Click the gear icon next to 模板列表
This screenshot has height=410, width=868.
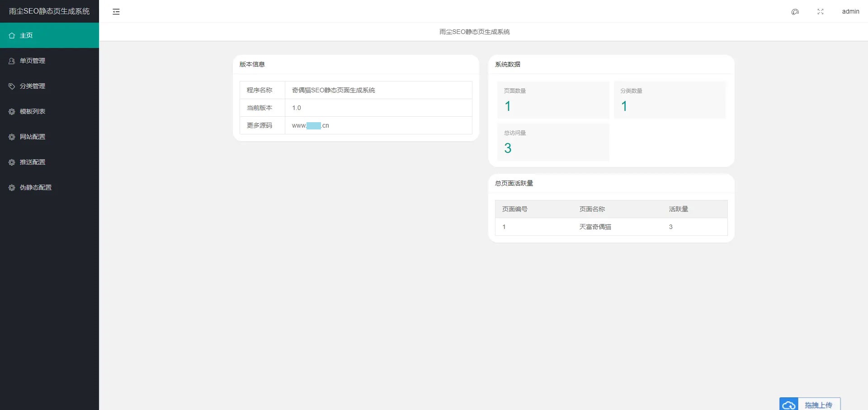click(11, 111)
